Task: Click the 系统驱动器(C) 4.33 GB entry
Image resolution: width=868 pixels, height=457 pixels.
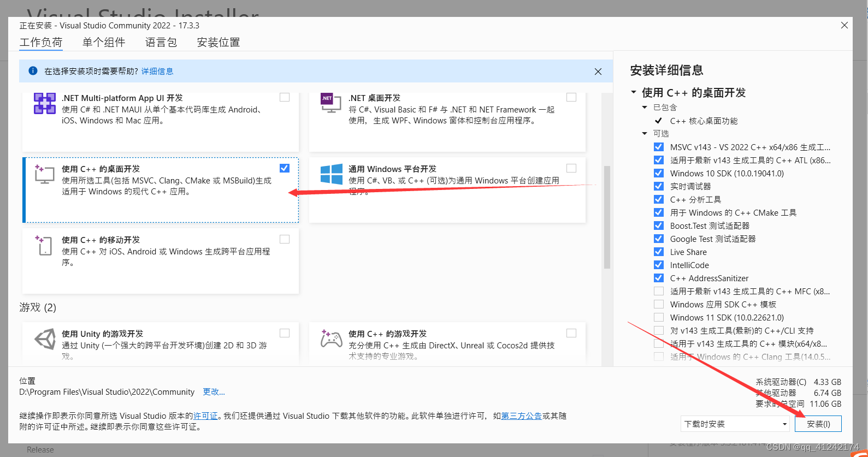Action: 798,382
